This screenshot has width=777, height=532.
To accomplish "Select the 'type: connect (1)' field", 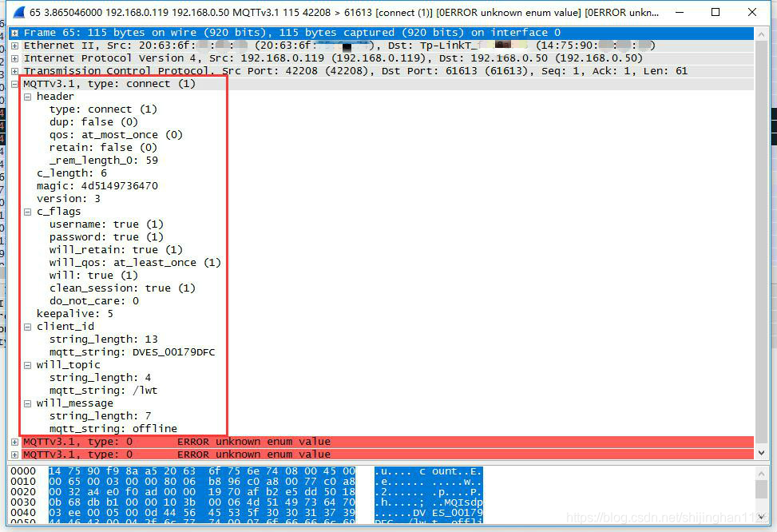I will click(x=103, y=109).
